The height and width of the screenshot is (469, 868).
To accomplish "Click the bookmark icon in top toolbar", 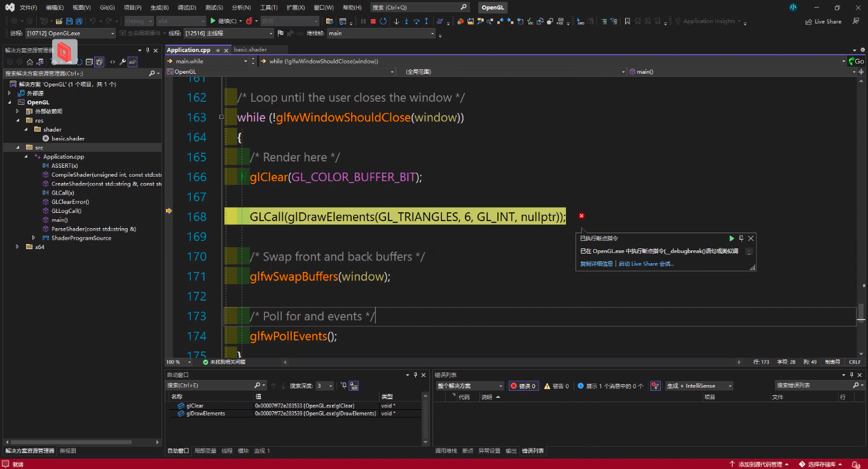I will coord(627,21).
